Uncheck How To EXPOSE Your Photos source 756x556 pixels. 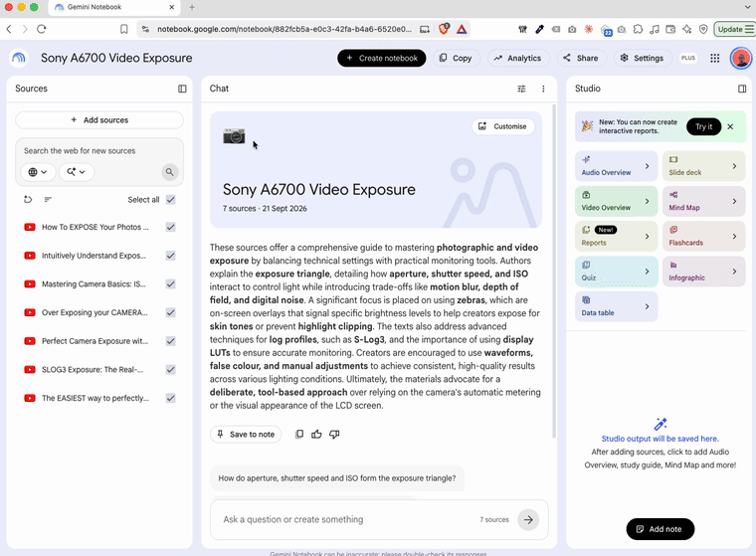click(x=171, y=227)
